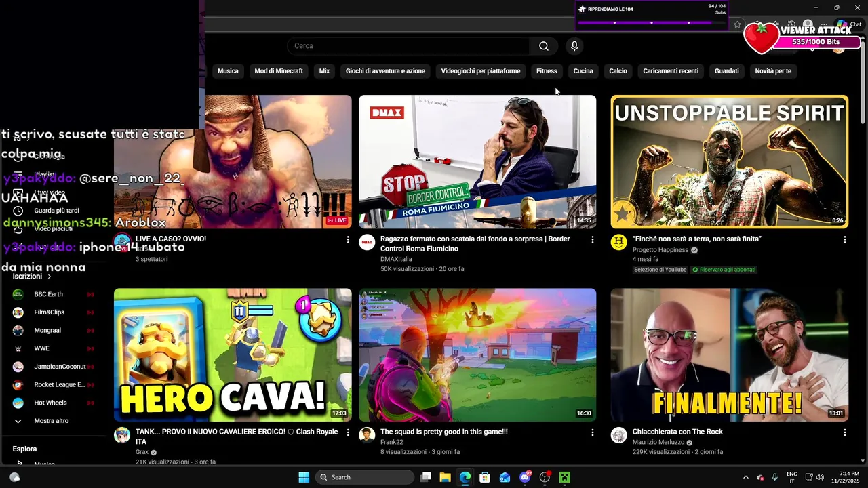Click The squad is pretty good title

(x=444, y=432)
